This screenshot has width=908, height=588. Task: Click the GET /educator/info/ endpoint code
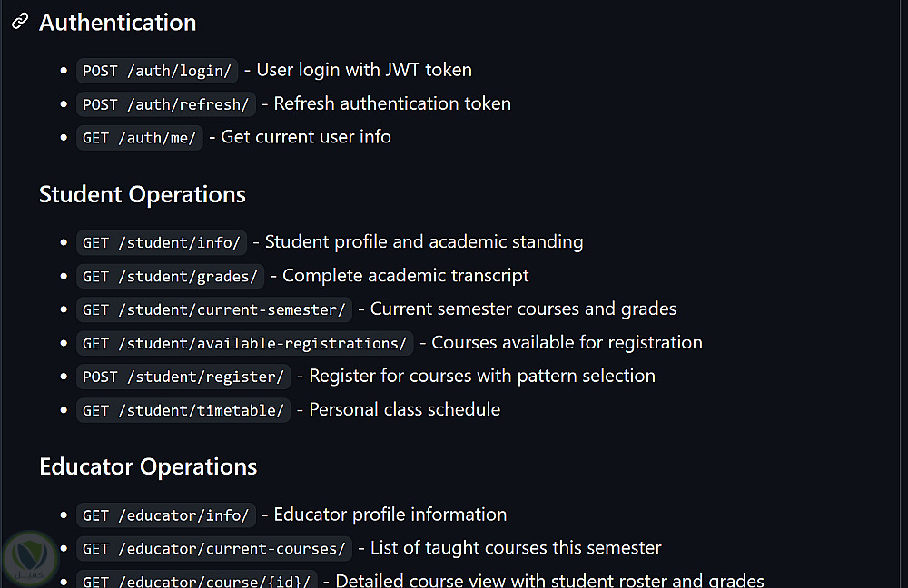[x=166, y=515]
